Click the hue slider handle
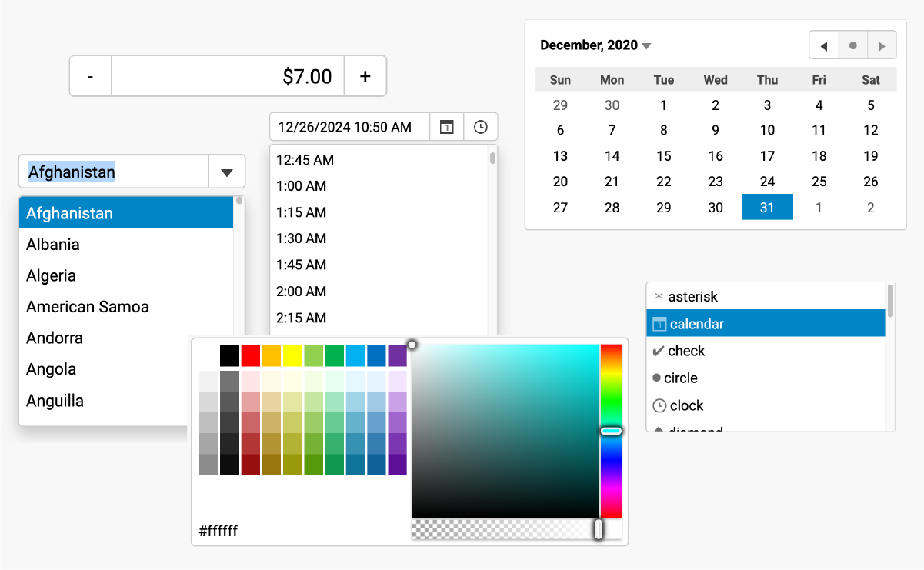 click(611, 432)
